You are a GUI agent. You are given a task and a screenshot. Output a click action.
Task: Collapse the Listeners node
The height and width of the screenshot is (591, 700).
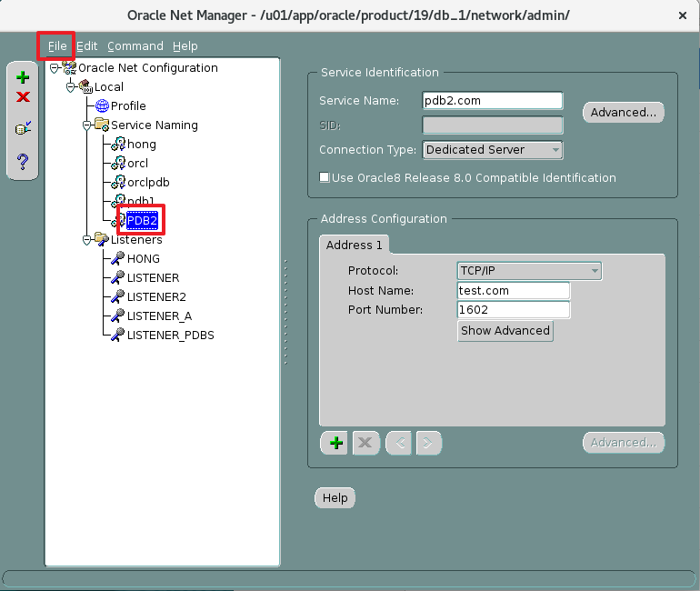[x=87, y=240]
